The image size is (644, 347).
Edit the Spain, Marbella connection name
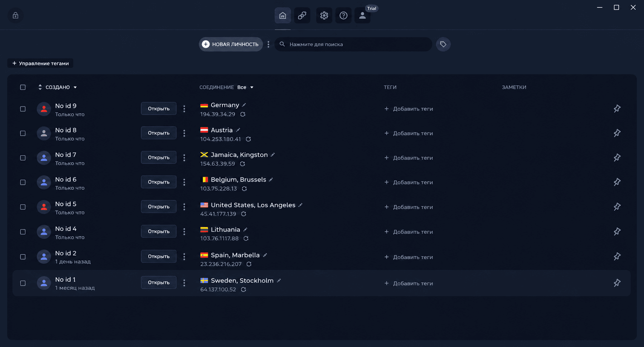265,255
